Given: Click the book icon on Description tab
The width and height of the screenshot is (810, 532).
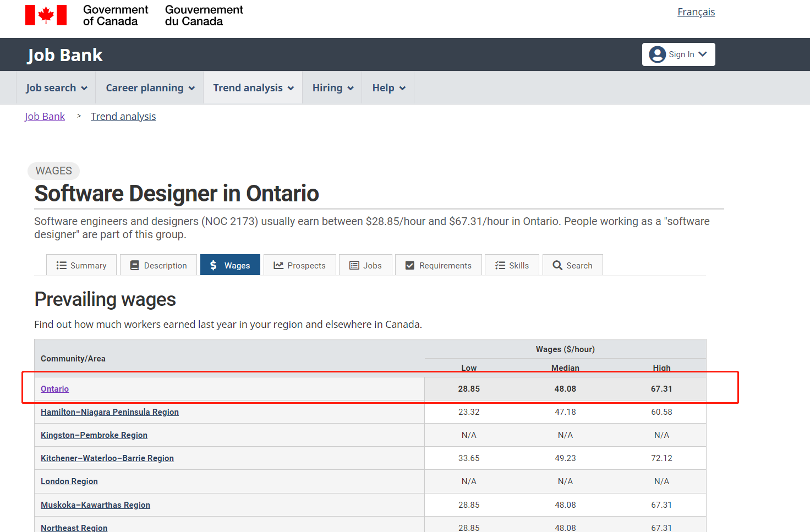Looking at the screenshot, I should point(134,266).
